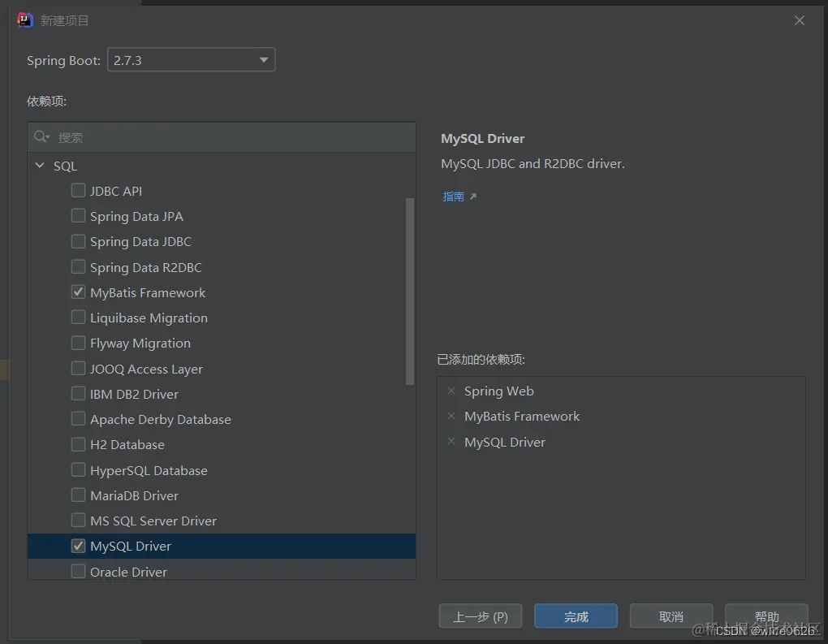Click the 上一步 (P) previous button
This screenshot has width=828, height=644.
481,616
